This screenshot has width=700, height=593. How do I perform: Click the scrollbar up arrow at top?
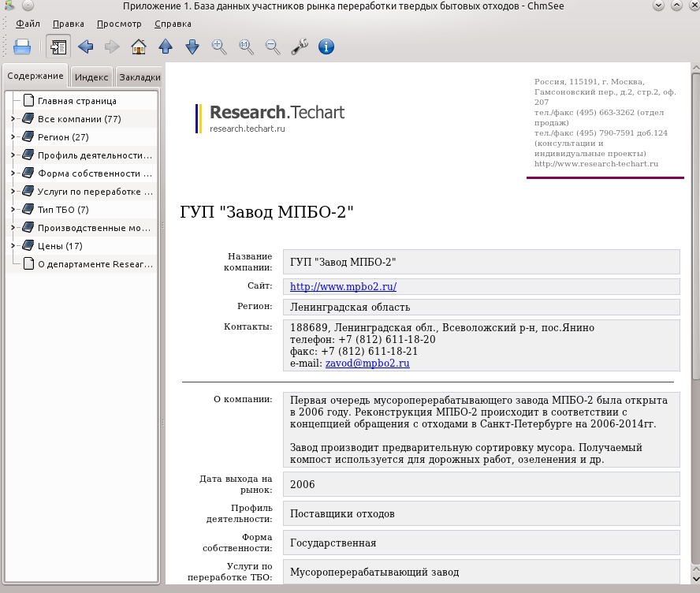pos(695,68)
